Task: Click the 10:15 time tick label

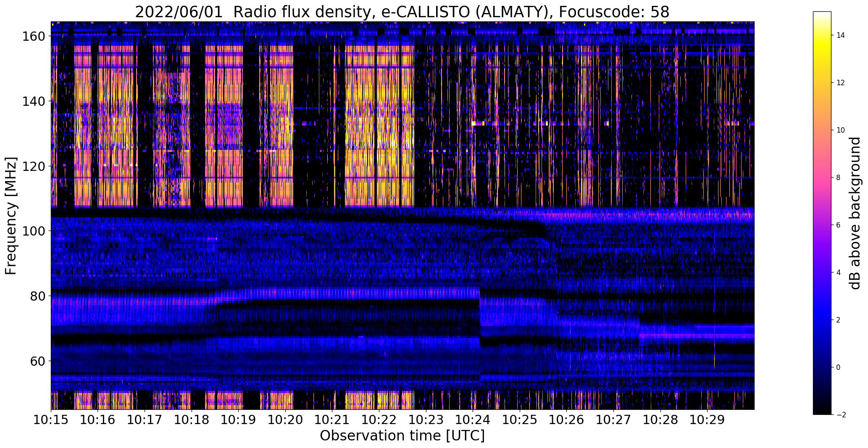Action: click(x=51, y=420)
